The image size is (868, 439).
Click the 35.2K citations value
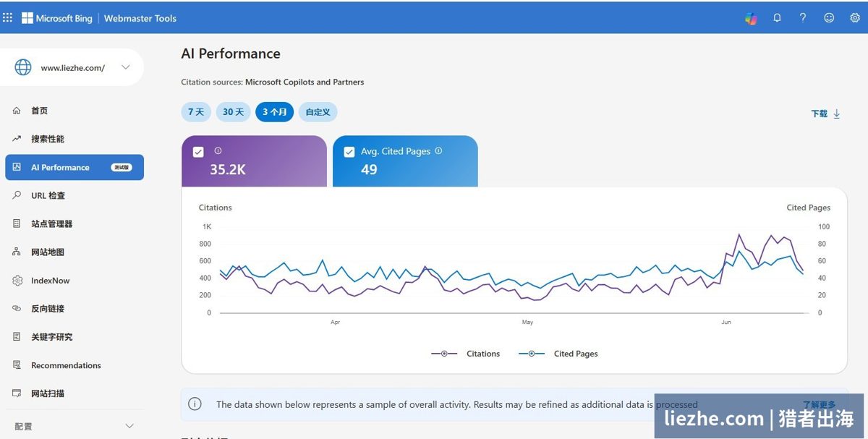pyautogui.click(x=228, y=169)
